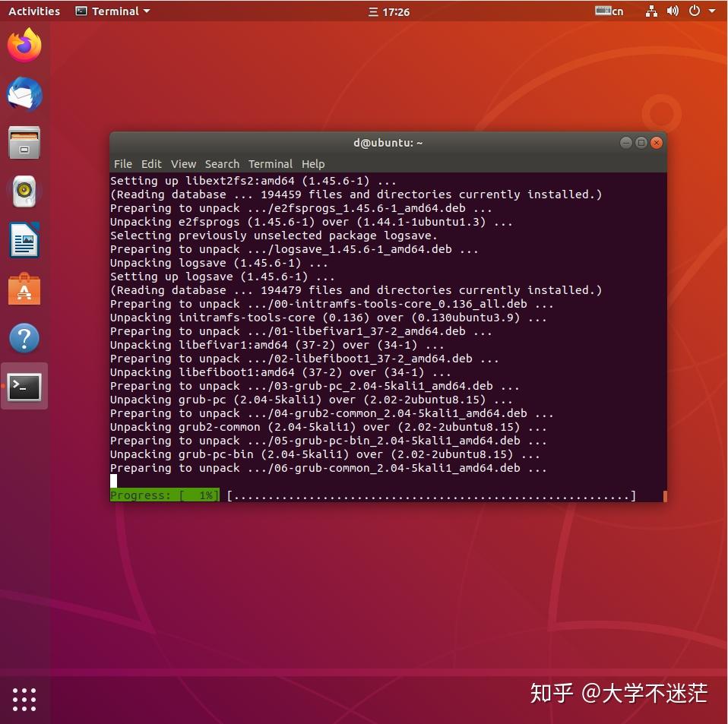
Task: Open Thunderbird mail client
Action: pos(24,94)
